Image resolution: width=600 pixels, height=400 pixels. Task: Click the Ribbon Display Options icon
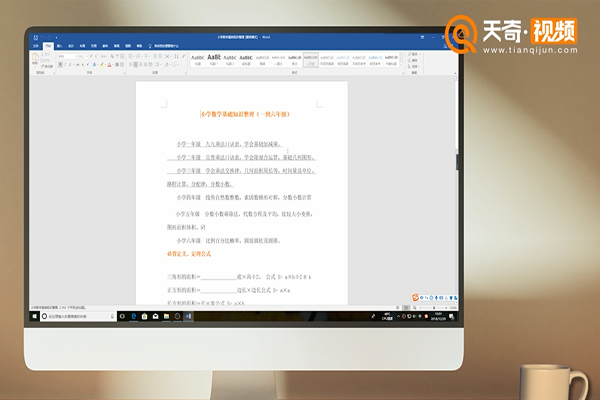click(422, 37)
